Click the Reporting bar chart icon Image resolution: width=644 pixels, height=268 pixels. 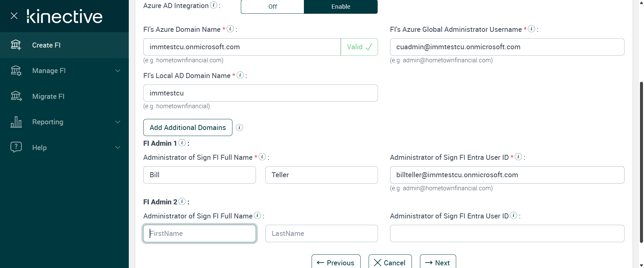click(x=16, y=122)
